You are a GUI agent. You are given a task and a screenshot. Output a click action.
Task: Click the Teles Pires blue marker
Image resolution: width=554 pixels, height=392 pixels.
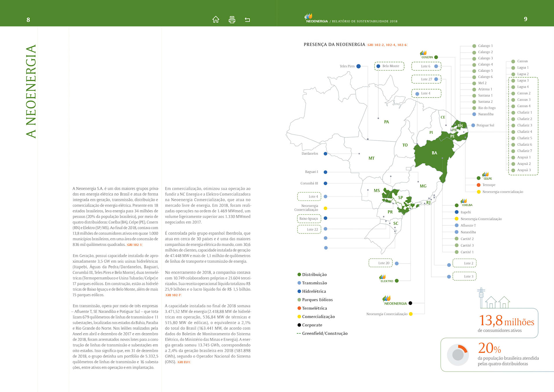tap(358, 66)
